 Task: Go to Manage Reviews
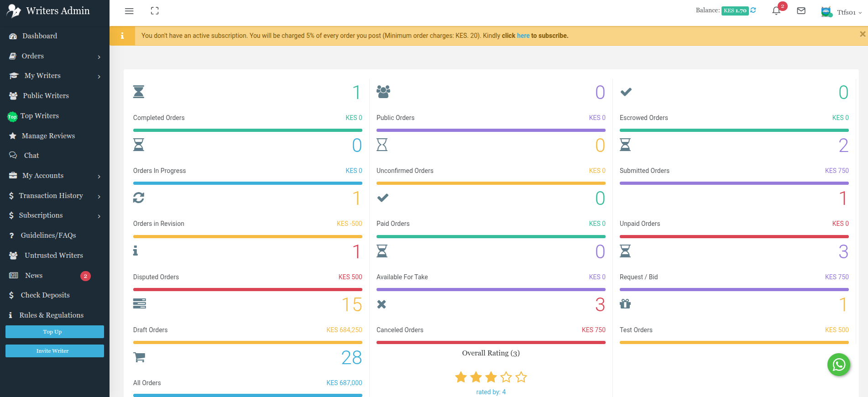(x=48, y=136)
